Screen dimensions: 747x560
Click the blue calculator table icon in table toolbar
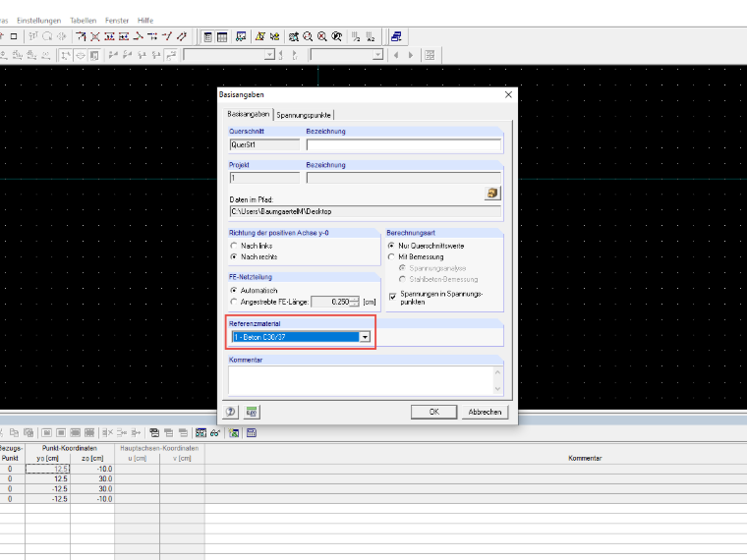[252, 433]
